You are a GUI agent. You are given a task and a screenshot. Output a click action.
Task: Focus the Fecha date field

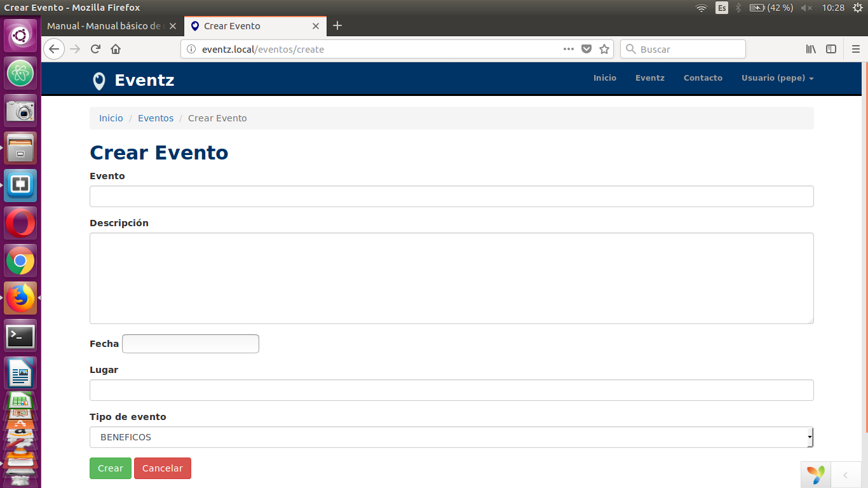(191, 344)
